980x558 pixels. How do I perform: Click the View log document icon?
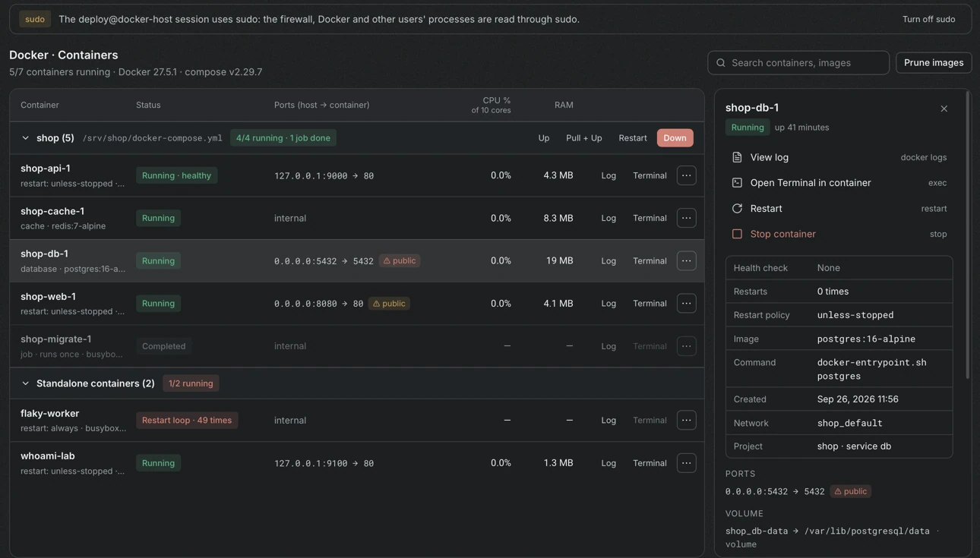737,157
